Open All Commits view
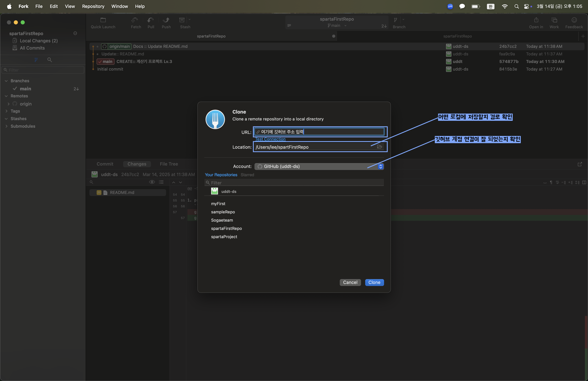 [32, 48]
